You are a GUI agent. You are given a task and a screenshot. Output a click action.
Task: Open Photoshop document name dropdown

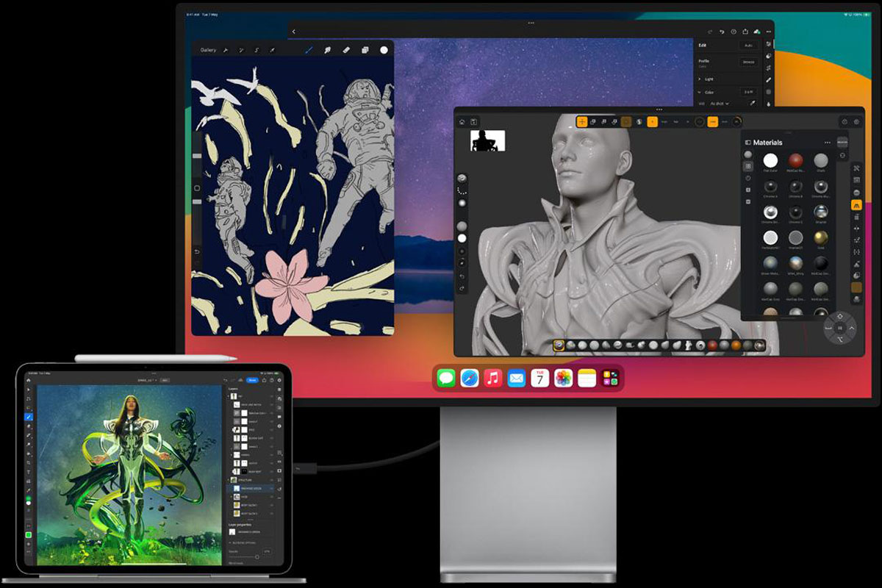pyautogui.click(x=148, y=380)
